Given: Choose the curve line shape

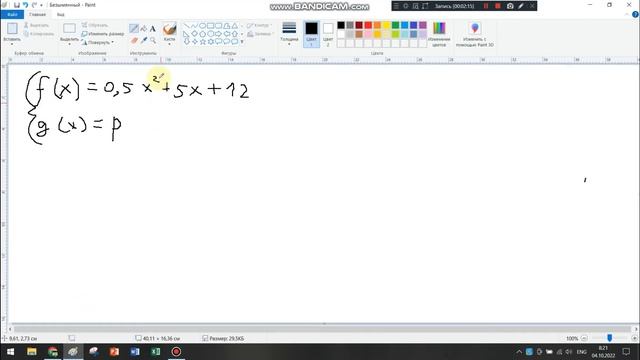Looking at the screenshot, I should (x=195, y=26).
